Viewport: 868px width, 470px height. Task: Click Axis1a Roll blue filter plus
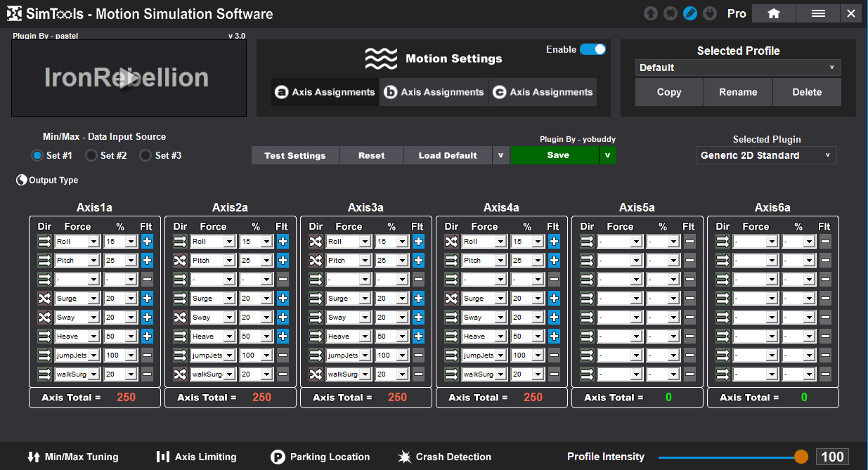[147, 241]
